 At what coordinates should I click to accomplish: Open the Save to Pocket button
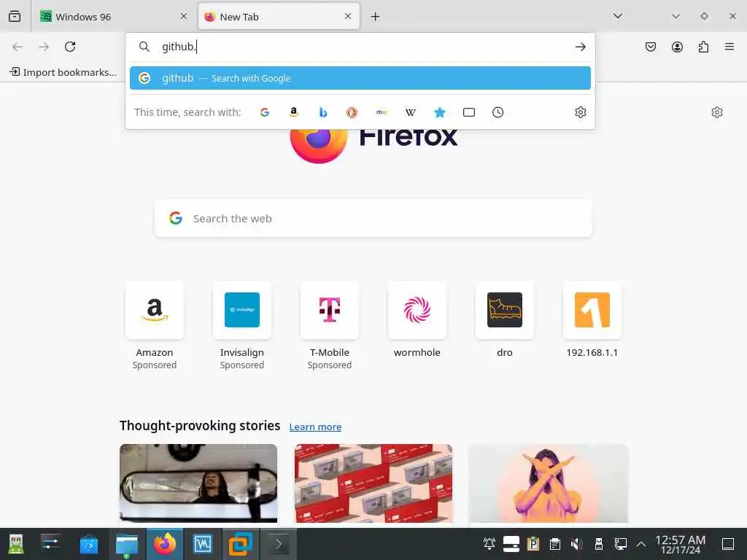pos(650,47)
